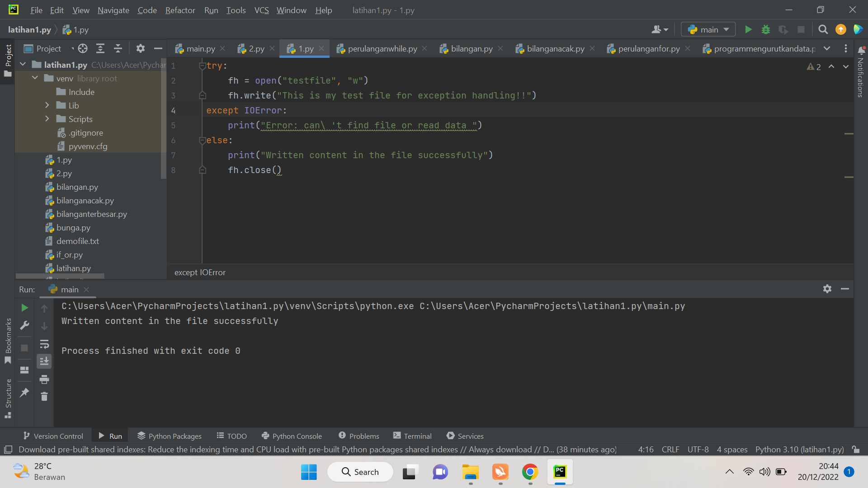Expand the Lib folder in project tree
The height and width of the screenshot is (488, 868).
pyautogui.click(x=47, y=105)
